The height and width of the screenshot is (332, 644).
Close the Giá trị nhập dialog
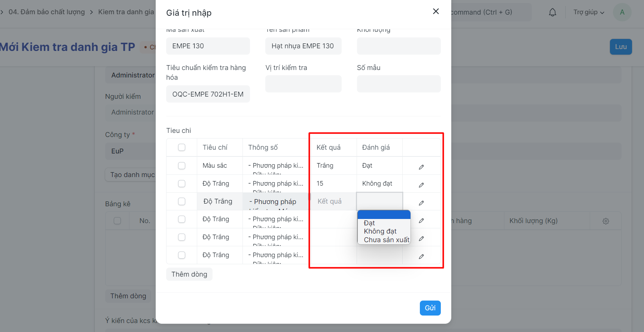(436, 11)
